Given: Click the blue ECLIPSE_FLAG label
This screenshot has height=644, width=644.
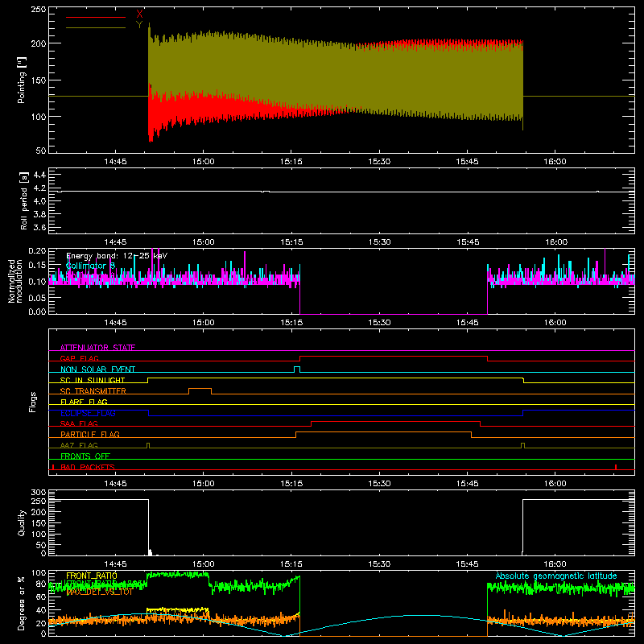Looking at the screenshot, I should point(88,413).
